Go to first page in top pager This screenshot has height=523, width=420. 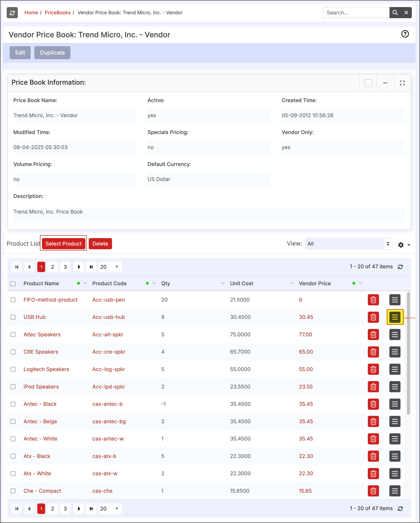coord(17,267)
